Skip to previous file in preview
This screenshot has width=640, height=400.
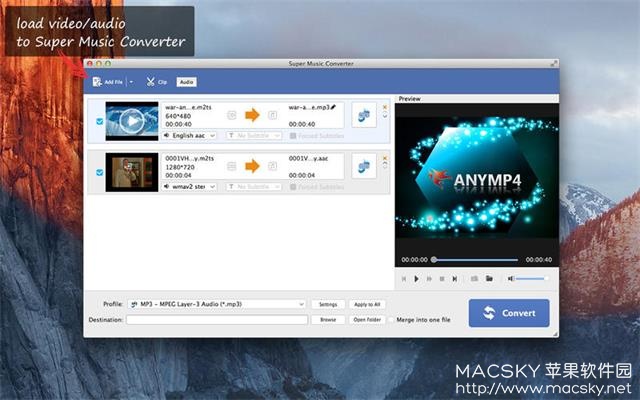(404, 279)
